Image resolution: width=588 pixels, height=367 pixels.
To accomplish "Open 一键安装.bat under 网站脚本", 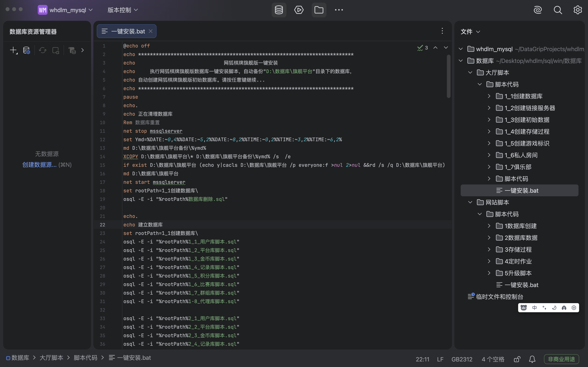I will pyautogui.click(x=521, y=285).
